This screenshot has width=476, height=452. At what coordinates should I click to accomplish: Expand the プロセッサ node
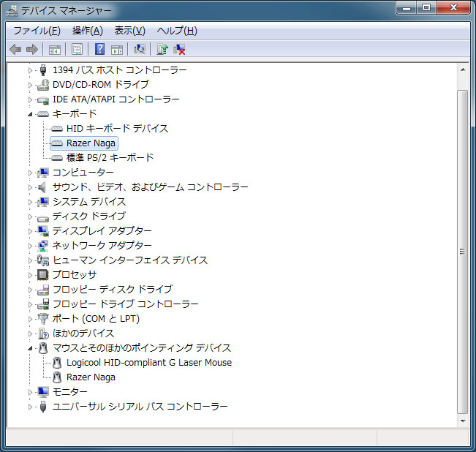(x=30, y=275)
